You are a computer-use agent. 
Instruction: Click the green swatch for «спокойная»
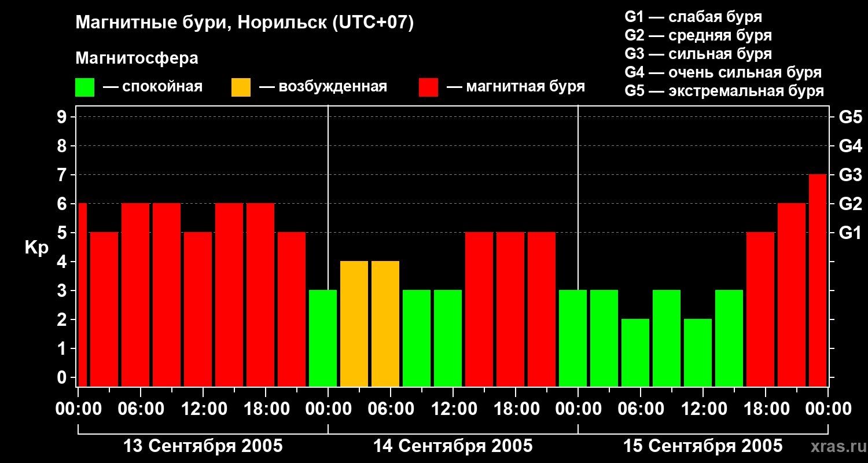[85, 87]
